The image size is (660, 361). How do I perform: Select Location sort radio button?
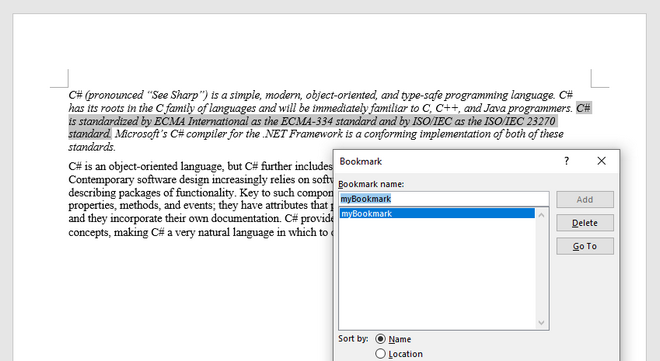pyautogui.click(x=381, y=354)
